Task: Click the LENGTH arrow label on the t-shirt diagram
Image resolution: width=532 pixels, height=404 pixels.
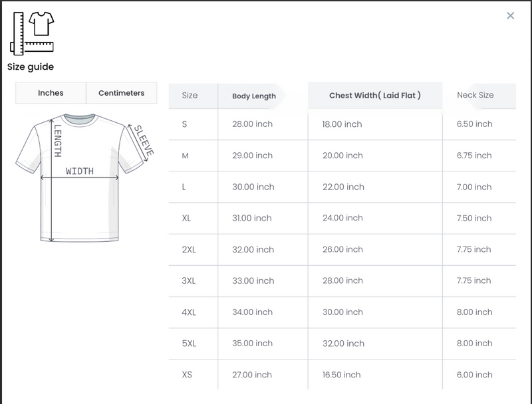Action: (x=58, y=141)
